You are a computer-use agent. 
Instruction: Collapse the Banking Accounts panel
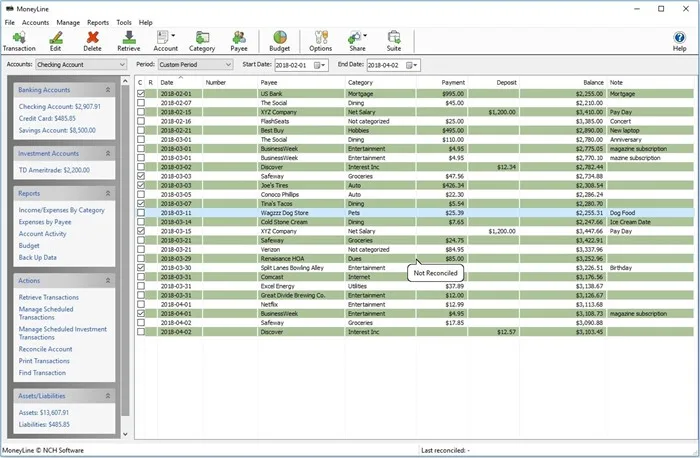[108, 90]
